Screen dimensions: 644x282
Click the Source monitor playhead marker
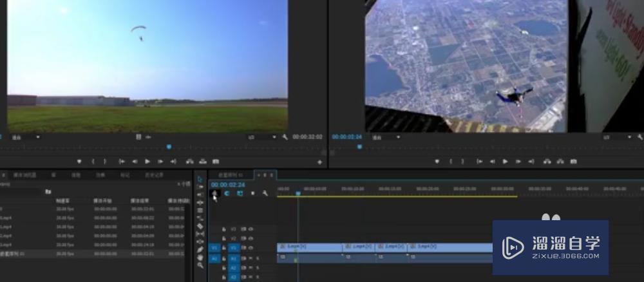168,147
